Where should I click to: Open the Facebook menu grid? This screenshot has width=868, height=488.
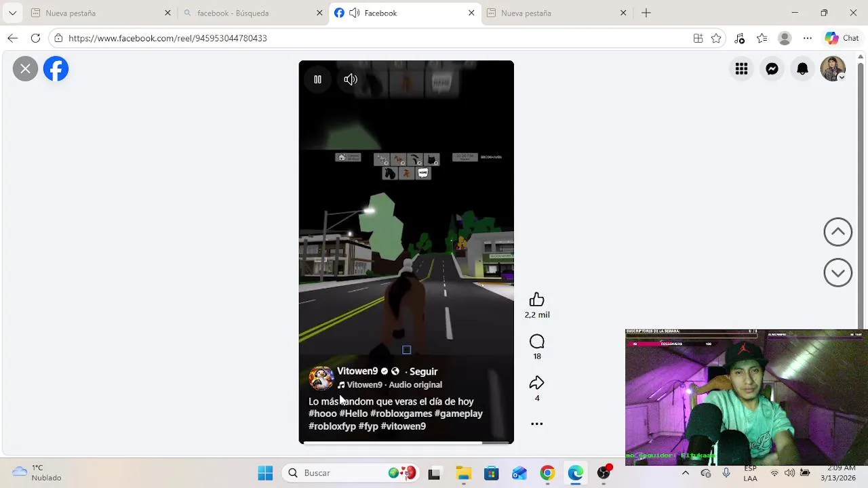coord(742,68)
